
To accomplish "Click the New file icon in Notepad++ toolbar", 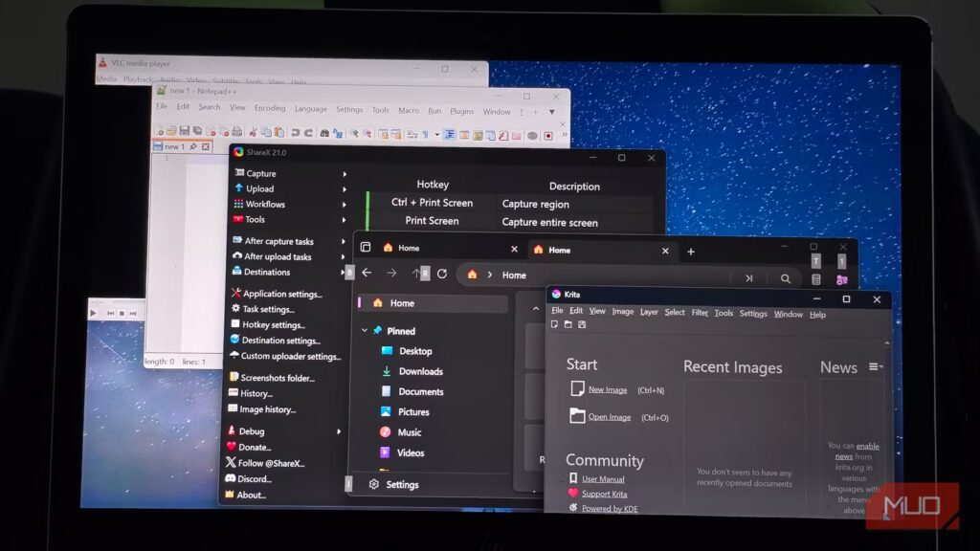I will (x=159, y=130).
